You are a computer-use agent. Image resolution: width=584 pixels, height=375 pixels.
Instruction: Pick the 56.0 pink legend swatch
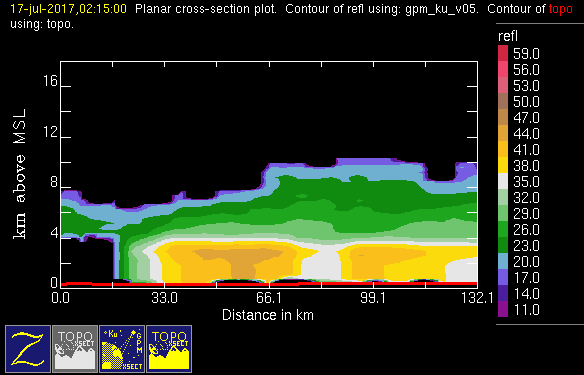(503, 69)
